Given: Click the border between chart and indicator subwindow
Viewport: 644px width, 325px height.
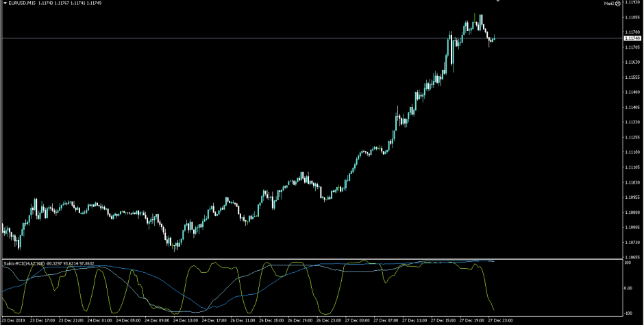Looking at the screenshot, I should tap(312, 259).
